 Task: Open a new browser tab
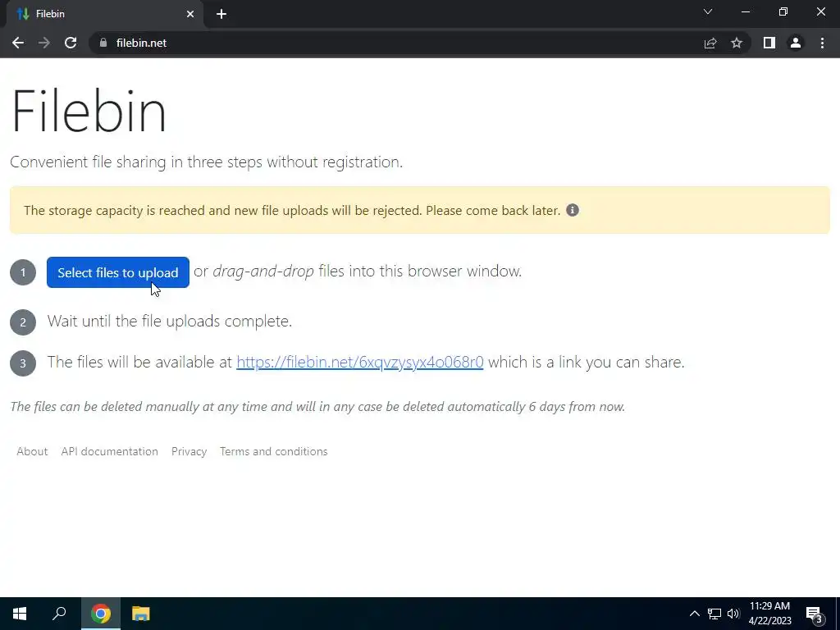pyautogui.click(x=221, y=14)
